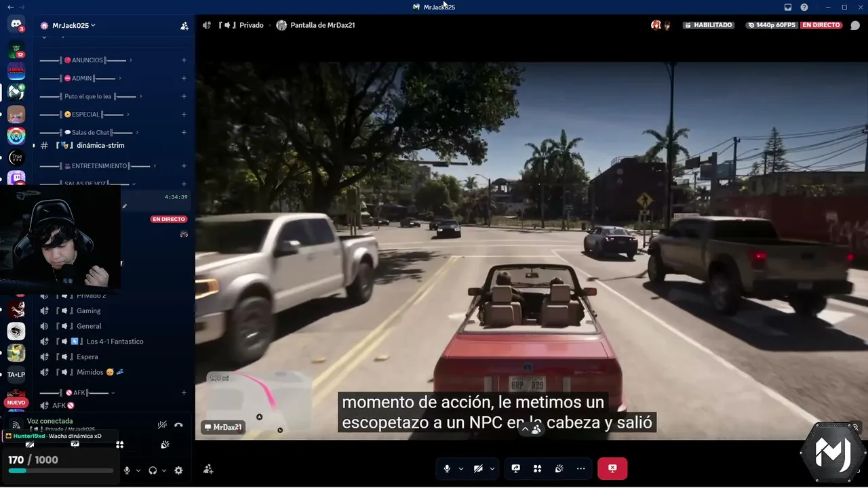868x488 pixels.
Task: Add a channel to Salas de Chat
Action: 184,133
